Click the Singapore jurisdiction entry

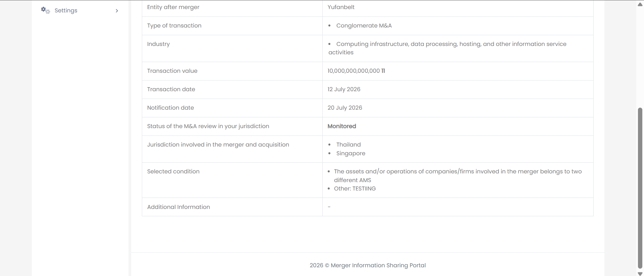tap(351, 154)
